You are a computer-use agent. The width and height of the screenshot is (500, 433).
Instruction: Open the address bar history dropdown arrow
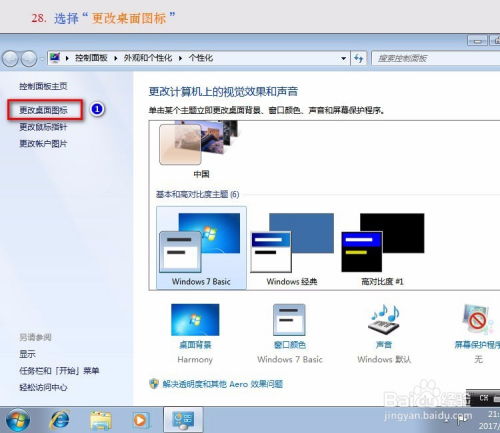pyautogui.click(x=343, y=58)
